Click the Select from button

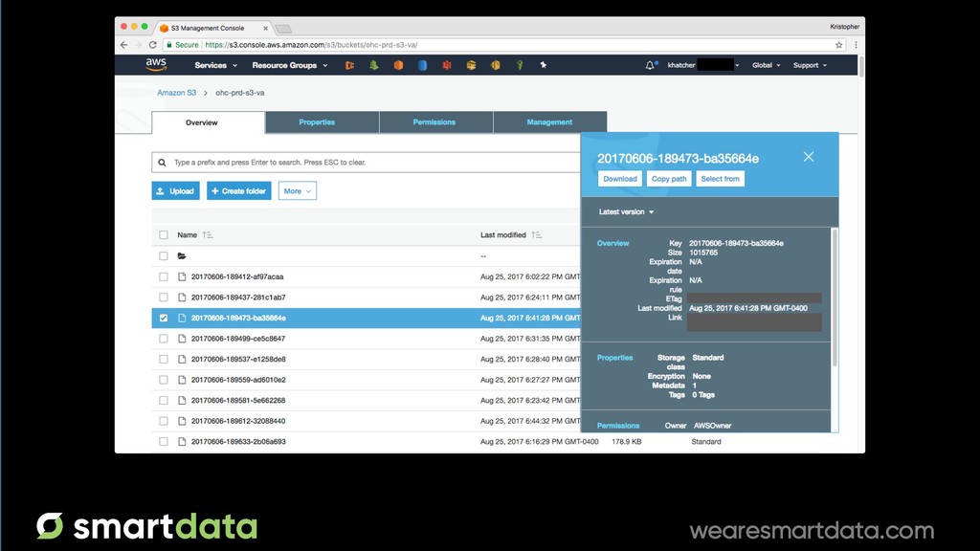[x=720, y=179]
